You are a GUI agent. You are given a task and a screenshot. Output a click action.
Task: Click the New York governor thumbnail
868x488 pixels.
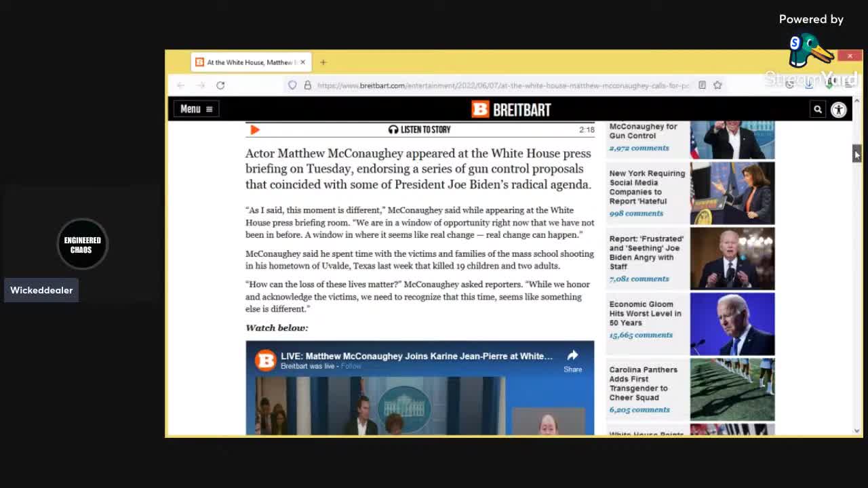[732, 193]
